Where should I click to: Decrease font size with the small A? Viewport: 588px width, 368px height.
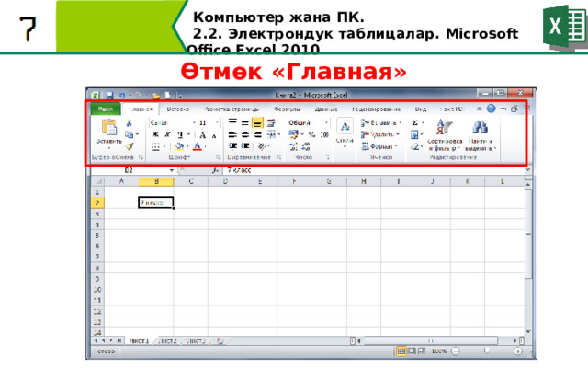coord(214,135)
